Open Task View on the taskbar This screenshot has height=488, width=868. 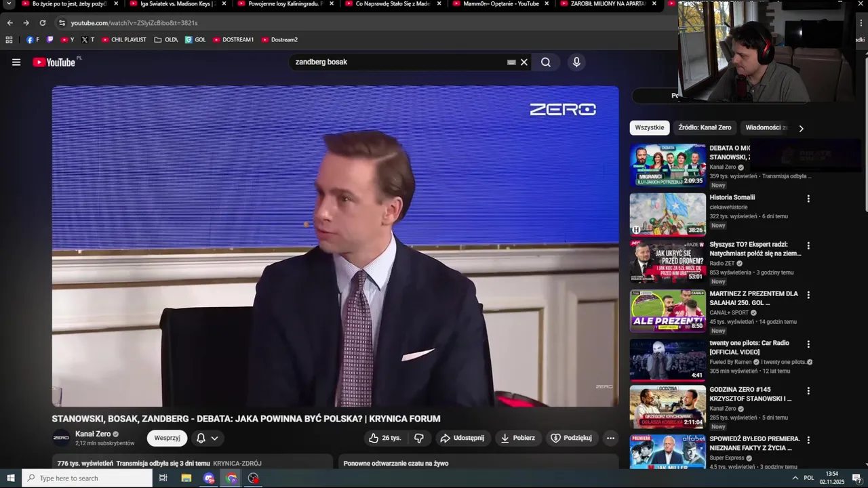(163, 478)
